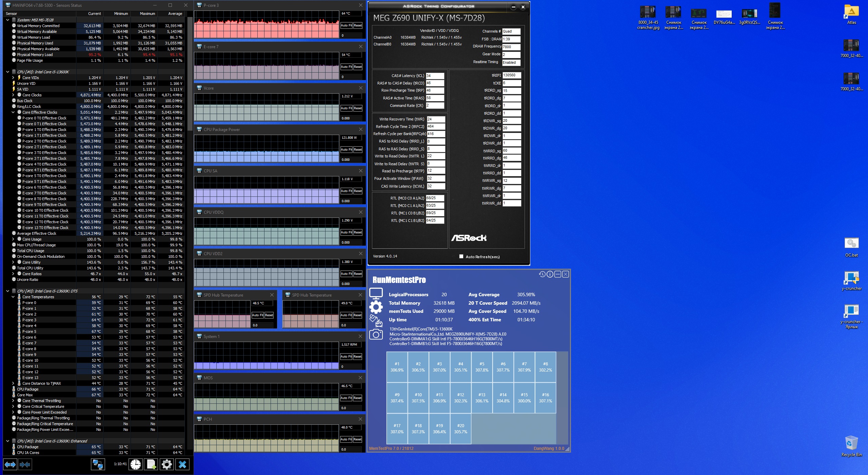Click the expand columns arrows icon
Image resolution: width=868 pixels, height=475 pixels.
(10, 464)
